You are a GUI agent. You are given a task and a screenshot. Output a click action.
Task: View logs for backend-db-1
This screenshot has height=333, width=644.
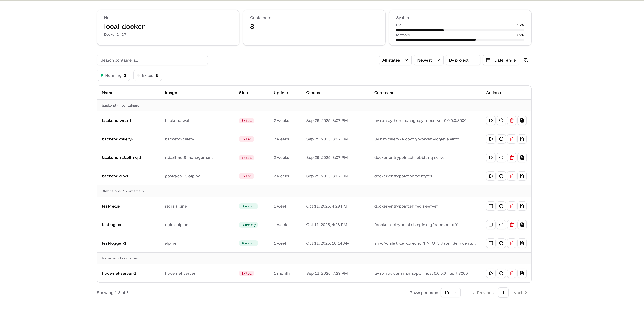click(x=522, y=176)
